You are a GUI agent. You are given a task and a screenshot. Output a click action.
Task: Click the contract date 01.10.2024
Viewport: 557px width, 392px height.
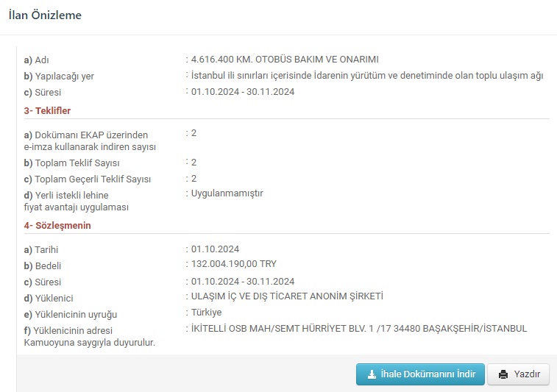(x=215, y=249)
